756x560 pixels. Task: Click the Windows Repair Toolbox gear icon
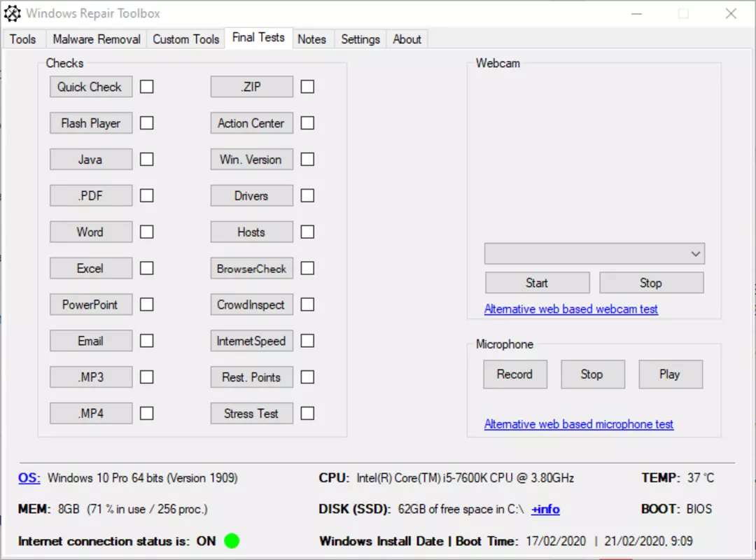(x=13, y=13)
